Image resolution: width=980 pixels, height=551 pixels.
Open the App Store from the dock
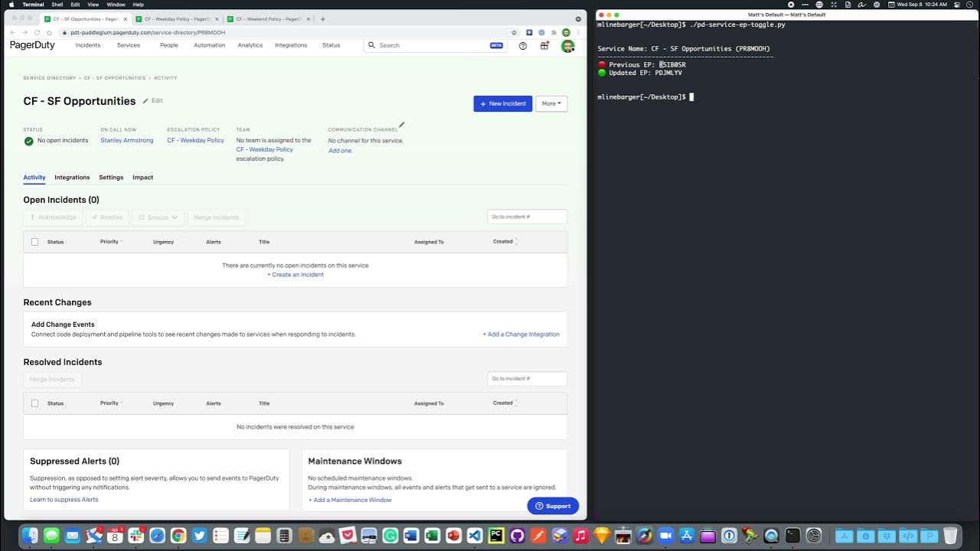[686, 536]
